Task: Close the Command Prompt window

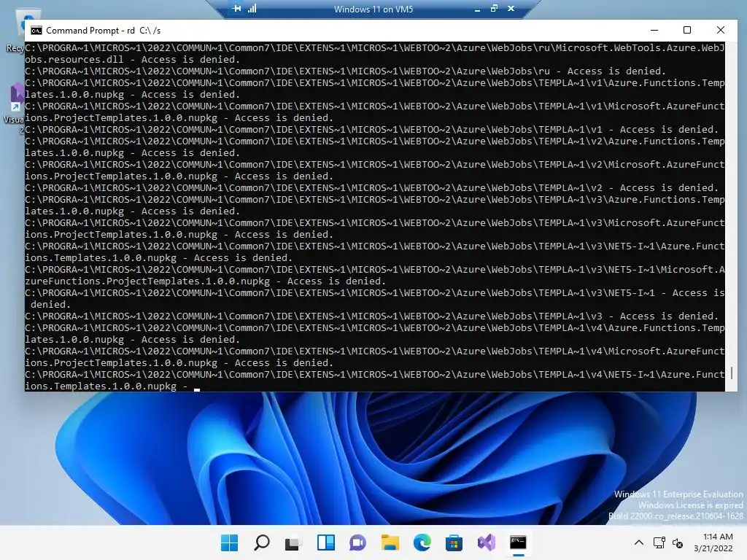Action: (x=720, y=30)
